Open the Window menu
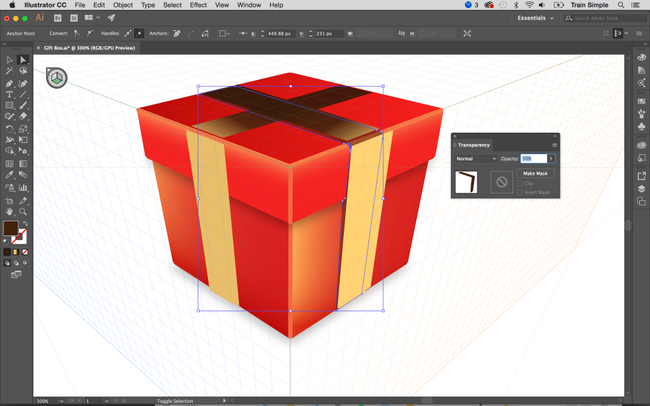The image size is (650, 406). tap(249, 5)
